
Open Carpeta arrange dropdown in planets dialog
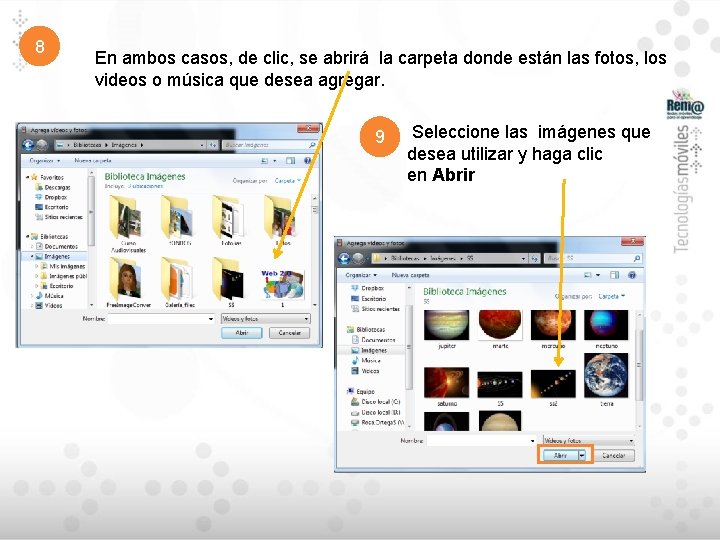612,297
